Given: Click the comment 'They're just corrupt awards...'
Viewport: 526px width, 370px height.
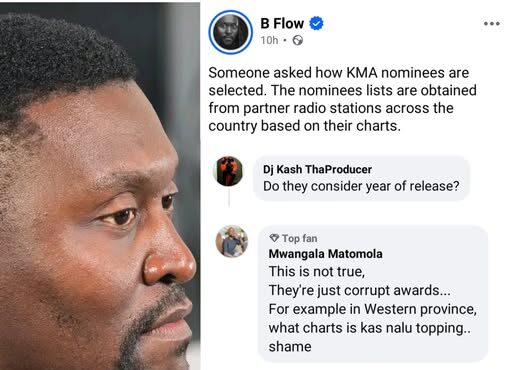Looking at the screenshot, I should (360, 290).
